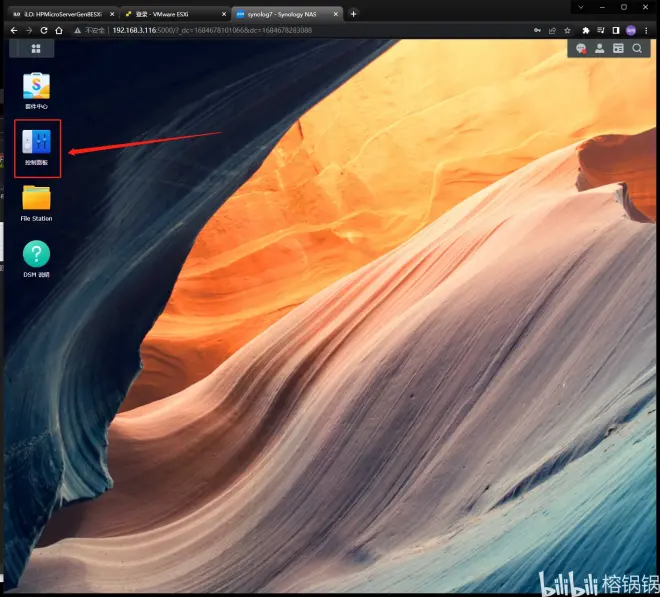Viewport: 660px width, 597px height.
Task: Switch to 登录 - VMware ESXi tab
Action: (175, 14)
